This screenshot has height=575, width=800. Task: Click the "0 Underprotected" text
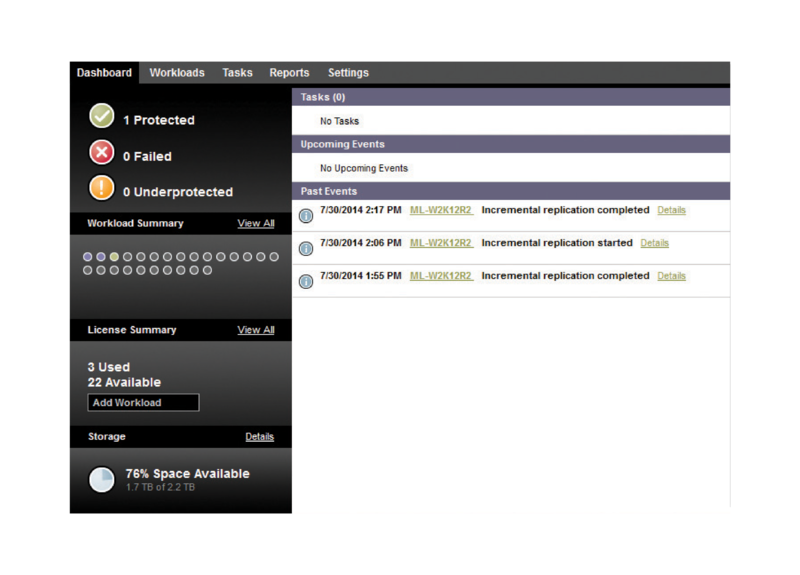pos(178,192)
